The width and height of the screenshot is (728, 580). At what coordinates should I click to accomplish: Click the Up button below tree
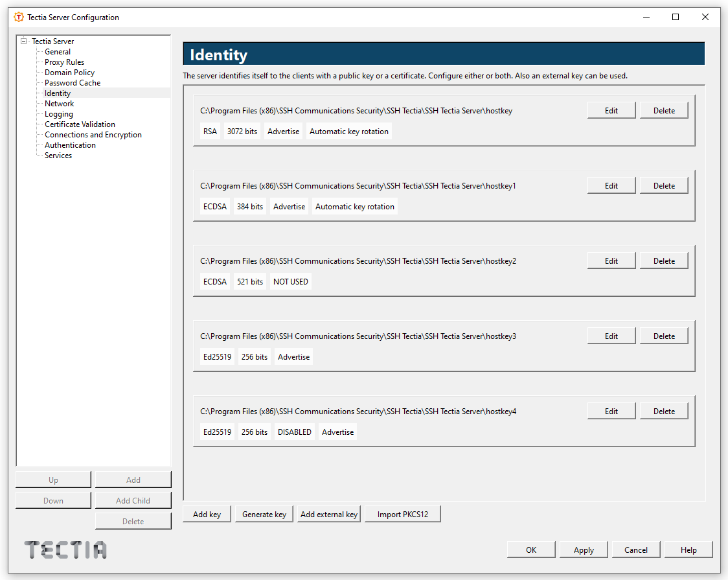click(x=53, y=480)
